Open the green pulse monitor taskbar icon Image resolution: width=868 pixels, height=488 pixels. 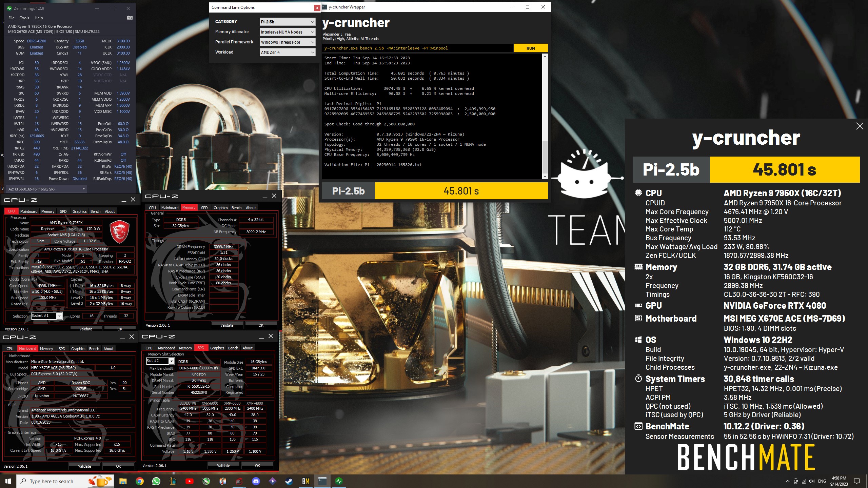click(x=339, y=481)
